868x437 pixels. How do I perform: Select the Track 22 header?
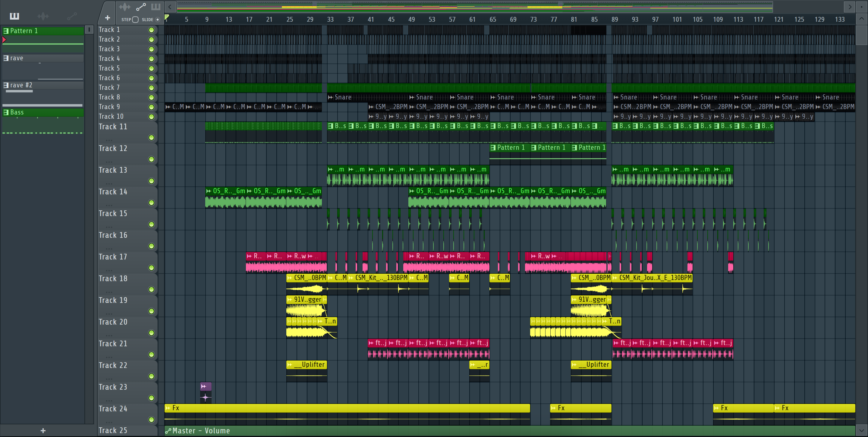(x=127, y=371)
